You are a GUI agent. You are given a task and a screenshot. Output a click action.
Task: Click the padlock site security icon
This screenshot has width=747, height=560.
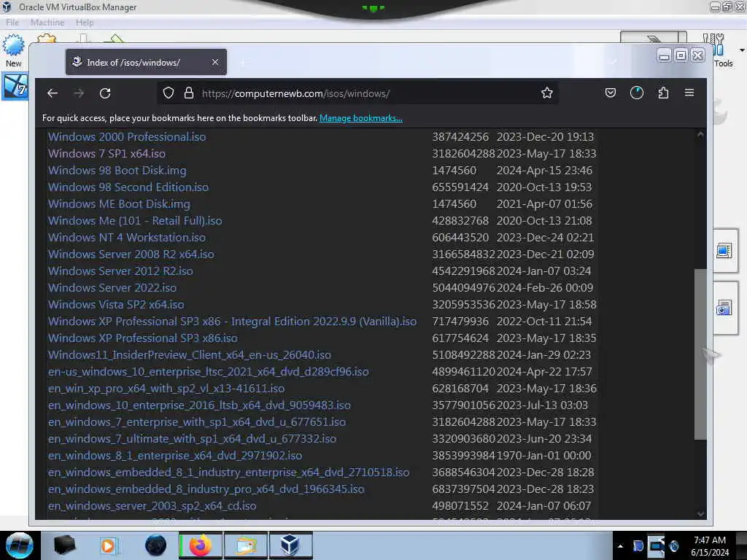click(x=189, y=93)
